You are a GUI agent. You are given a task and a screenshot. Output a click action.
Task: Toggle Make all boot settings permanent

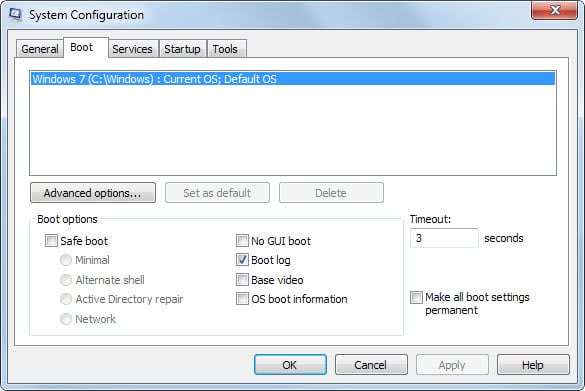tap(416, 297)
